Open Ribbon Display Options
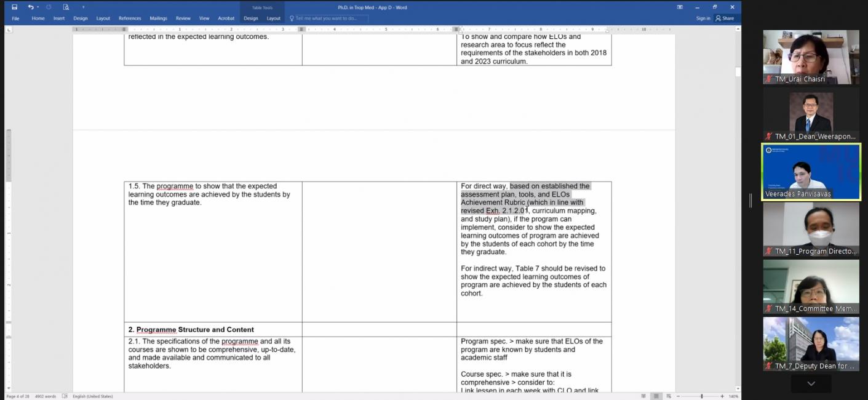This screenshot has height=400, width=868. coord(680,7)
